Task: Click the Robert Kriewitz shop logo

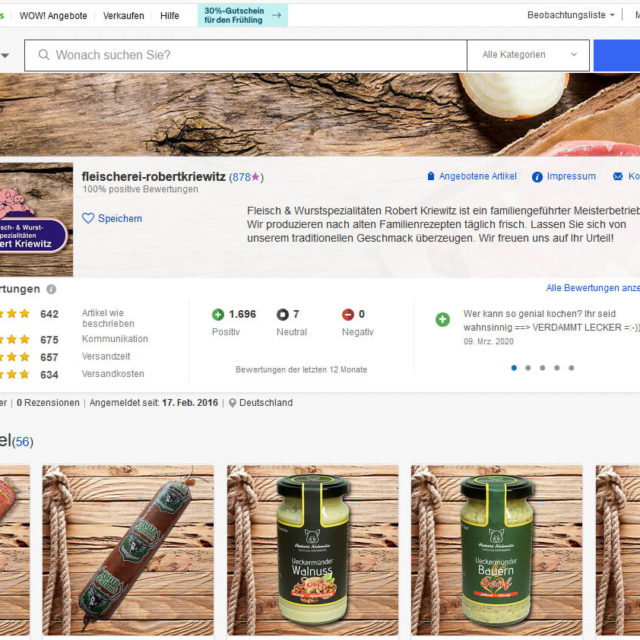Action: (36, 220)
